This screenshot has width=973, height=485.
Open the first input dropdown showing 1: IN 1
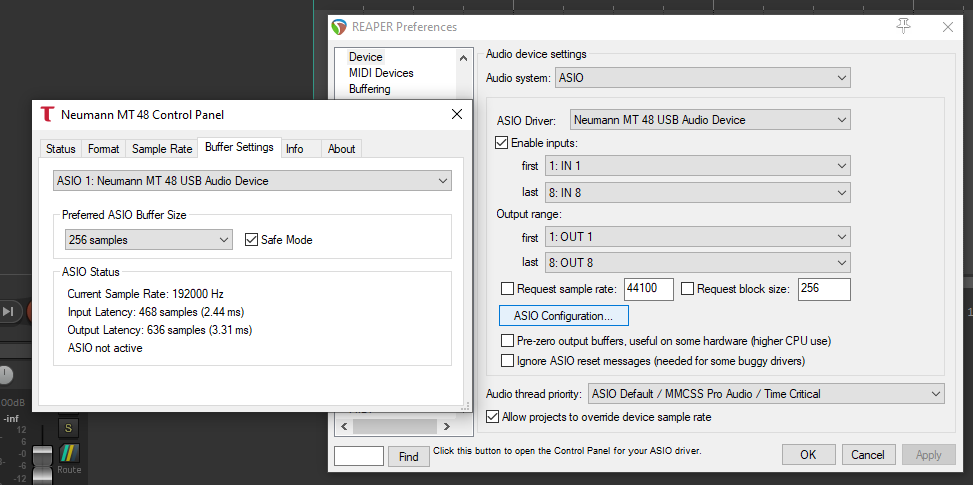[x=697, y=166]
